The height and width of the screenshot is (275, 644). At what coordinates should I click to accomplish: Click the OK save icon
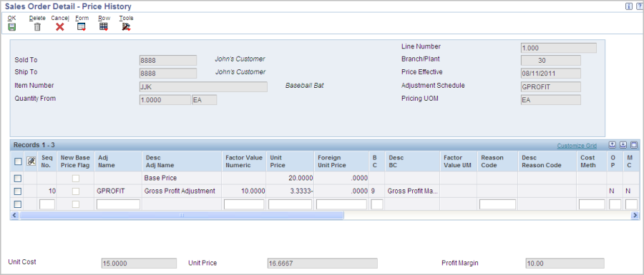tap(12, 27)
